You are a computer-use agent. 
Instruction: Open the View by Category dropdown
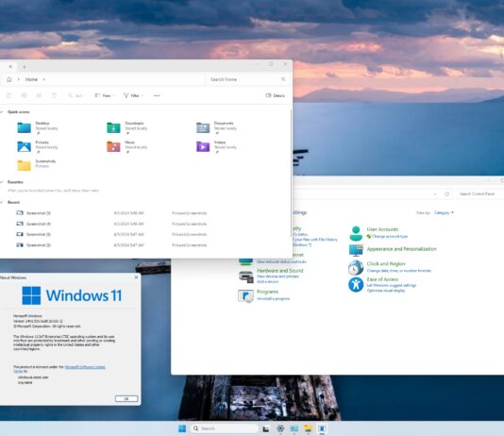click(x=444, y=212)
